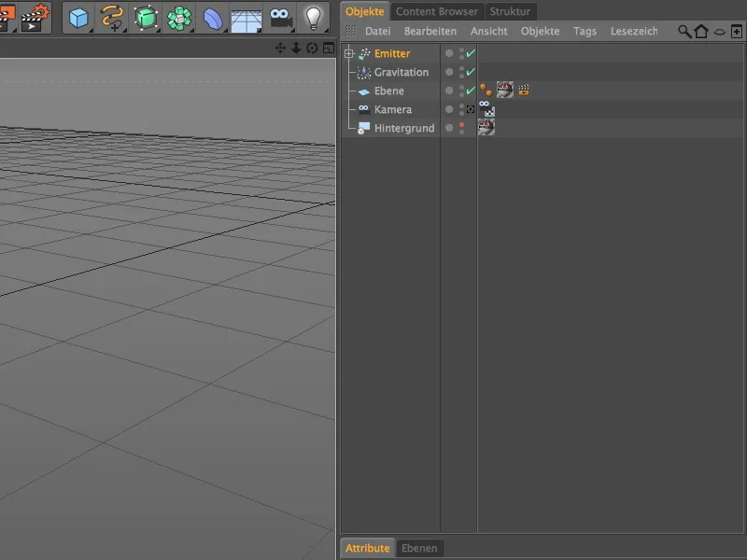This screenshot has width=747, height=560.
Task: Disable Gravitation via its green checkmark
Action: tap(470, 72)
